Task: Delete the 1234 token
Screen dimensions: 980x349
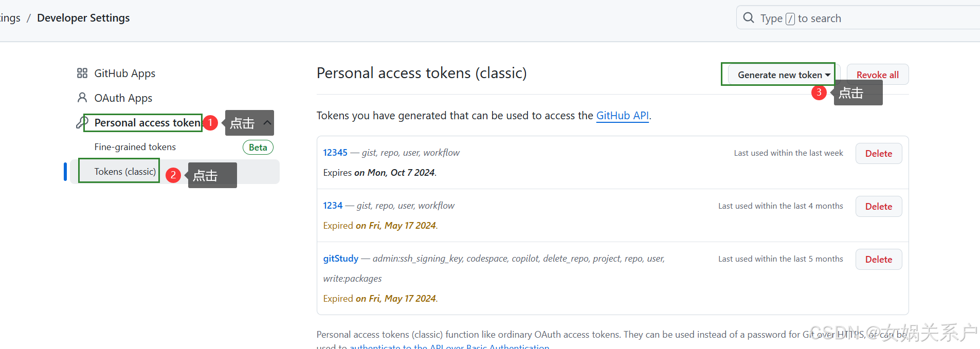Action: click(x=878, y=206)
